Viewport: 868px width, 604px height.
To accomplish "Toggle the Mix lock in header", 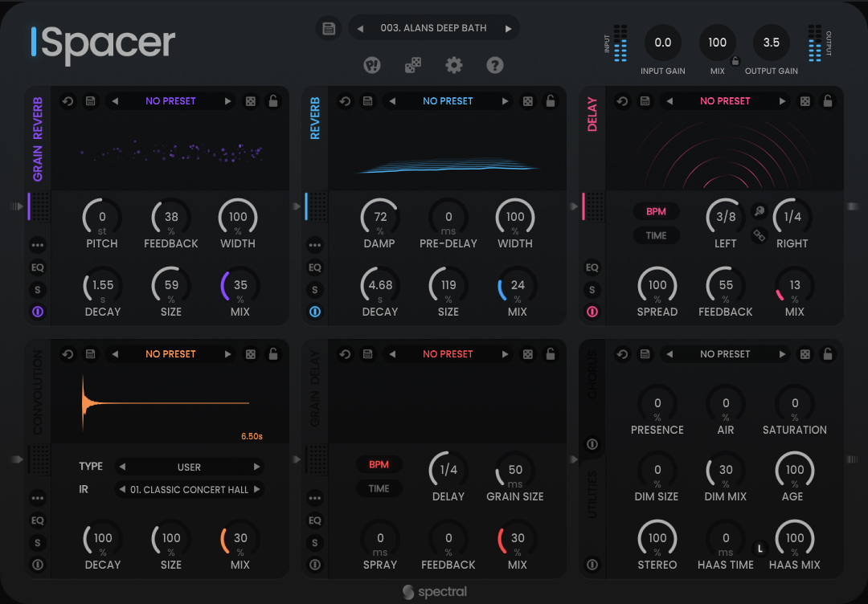I will pyautogui.click(x=735, y=61).
